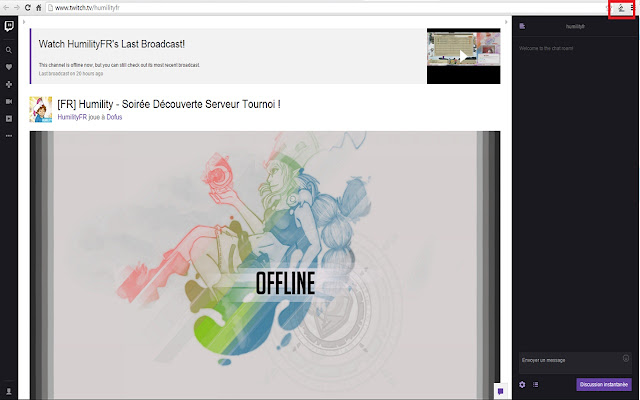
Task: Open videos via the play-square sidebar icon
Action: (x=9, y=118)
